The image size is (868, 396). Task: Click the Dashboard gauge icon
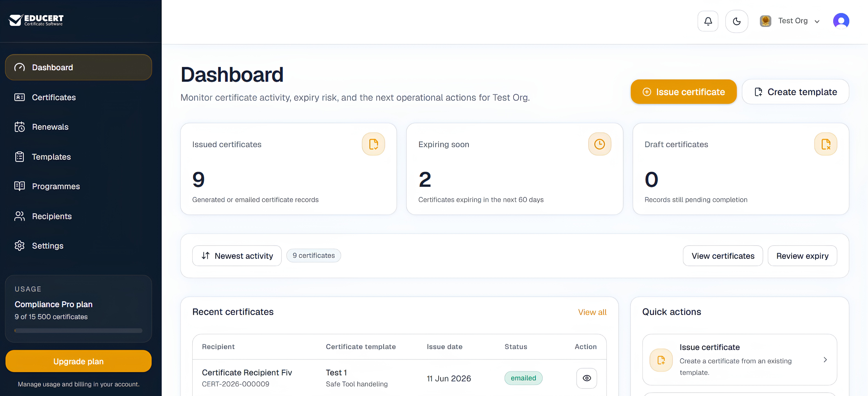[20, 67]
